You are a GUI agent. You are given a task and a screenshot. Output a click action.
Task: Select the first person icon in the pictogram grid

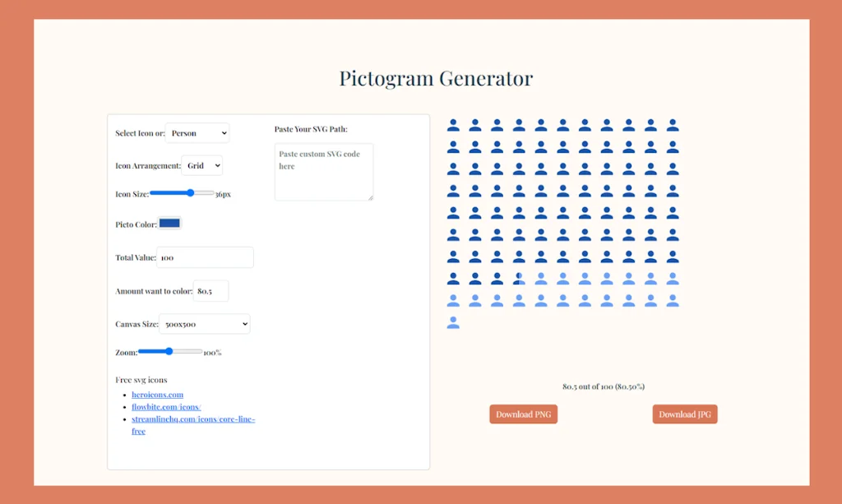point(453,124)
